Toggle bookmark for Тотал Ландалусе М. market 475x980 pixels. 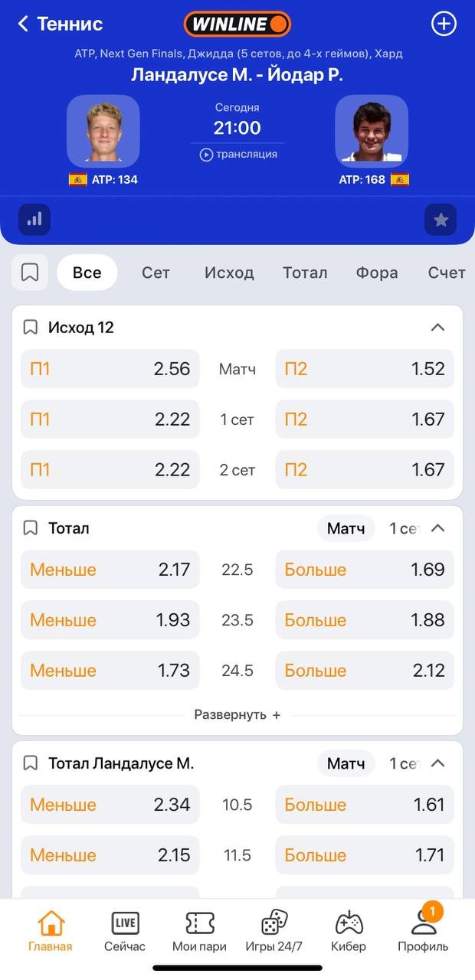point(31,763)
